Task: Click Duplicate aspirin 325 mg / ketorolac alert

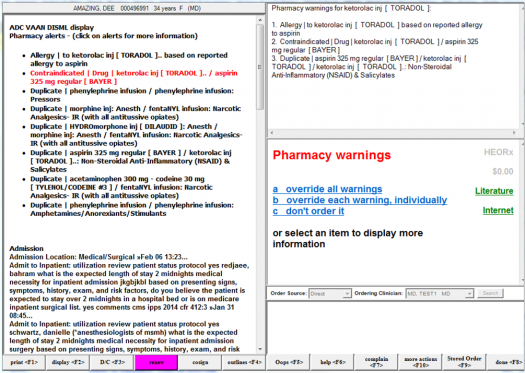Action: (131, 161)
